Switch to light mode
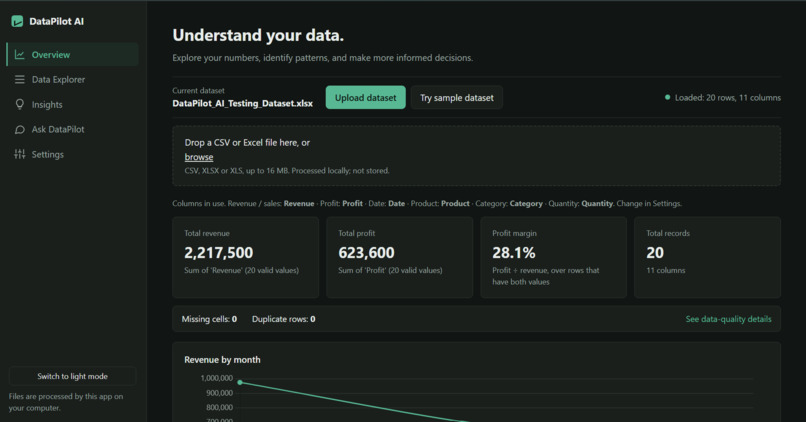Viewport: 806px width, 422px height. pyautogui.click(x=72, y=376)
